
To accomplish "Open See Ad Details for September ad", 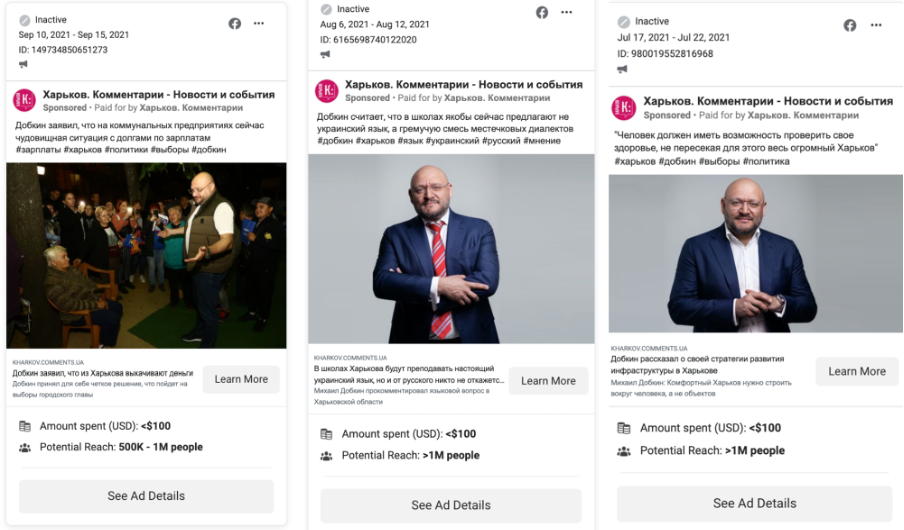I will 146,496.
